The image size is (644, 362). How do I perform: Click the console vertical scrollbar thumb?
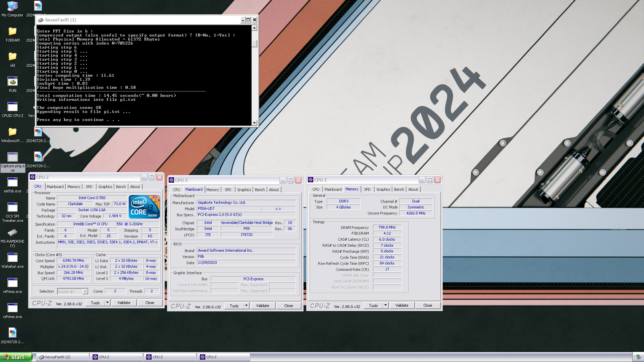tap(255, 44)
